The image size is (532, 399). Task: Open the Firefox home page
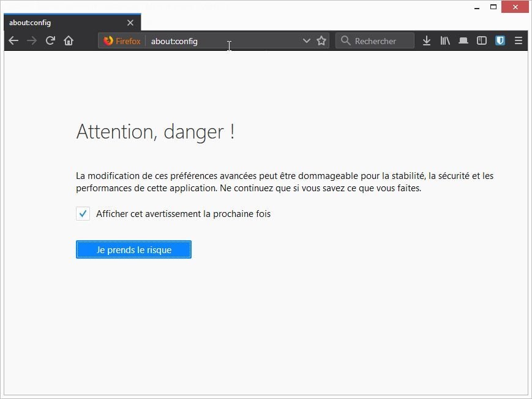point(69,40)
